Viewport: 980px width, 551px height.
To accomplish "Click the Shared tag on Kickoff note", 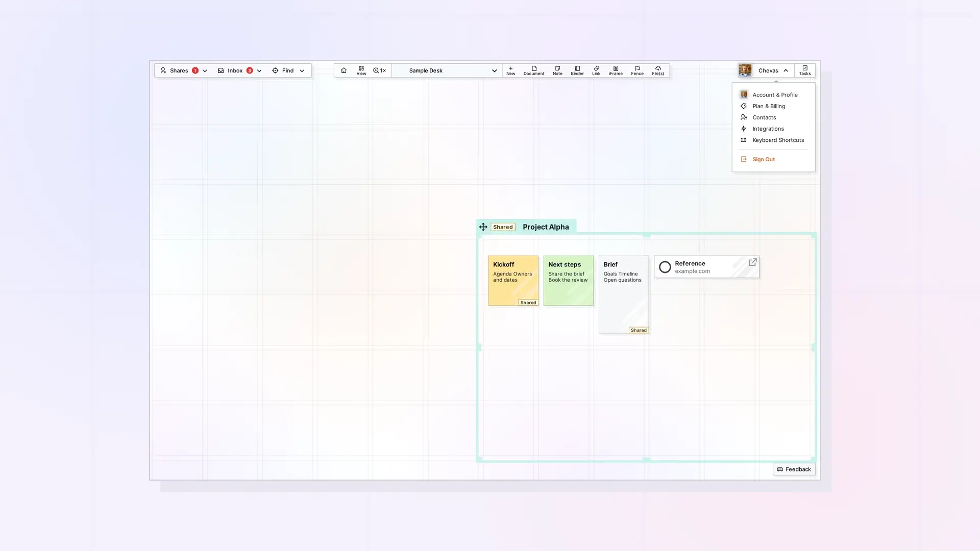I will click(528, 303).
